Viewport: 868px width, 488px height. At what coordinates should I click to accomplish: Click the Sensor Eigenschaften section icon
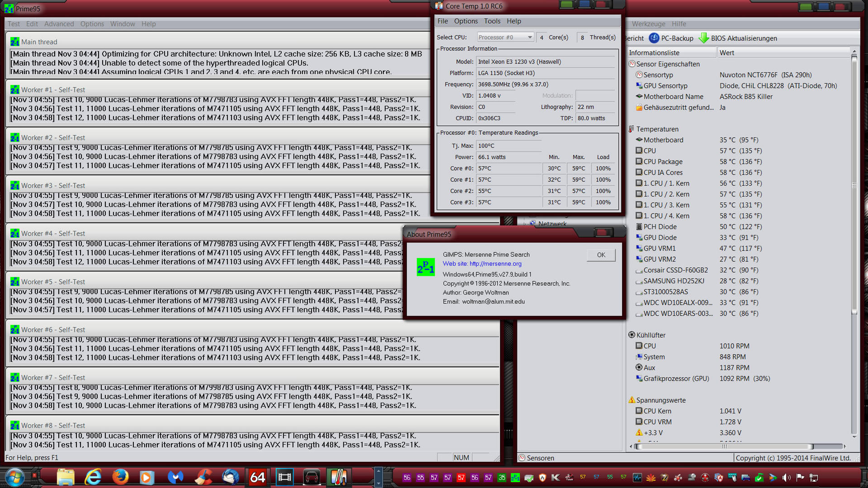(x=632, y=64)
